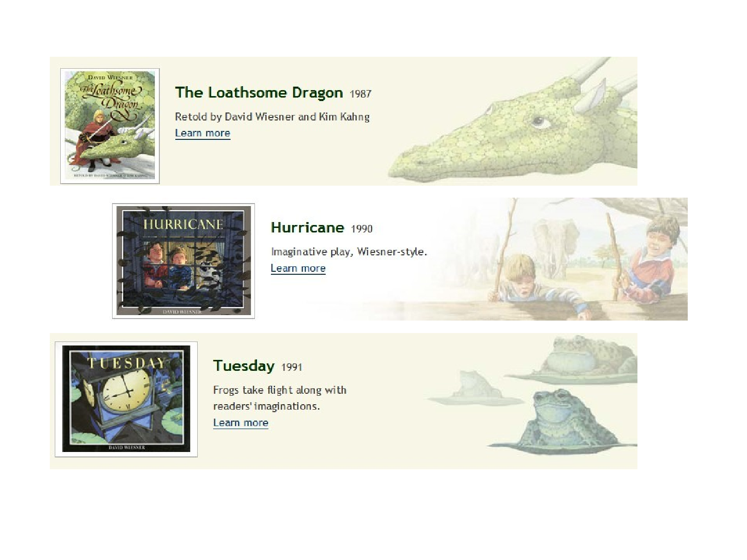Viewport: 747px width, 560px height.
Task: Click the year 1987 beside Loathsome Dragon
Action: click(x=361, y=94)
